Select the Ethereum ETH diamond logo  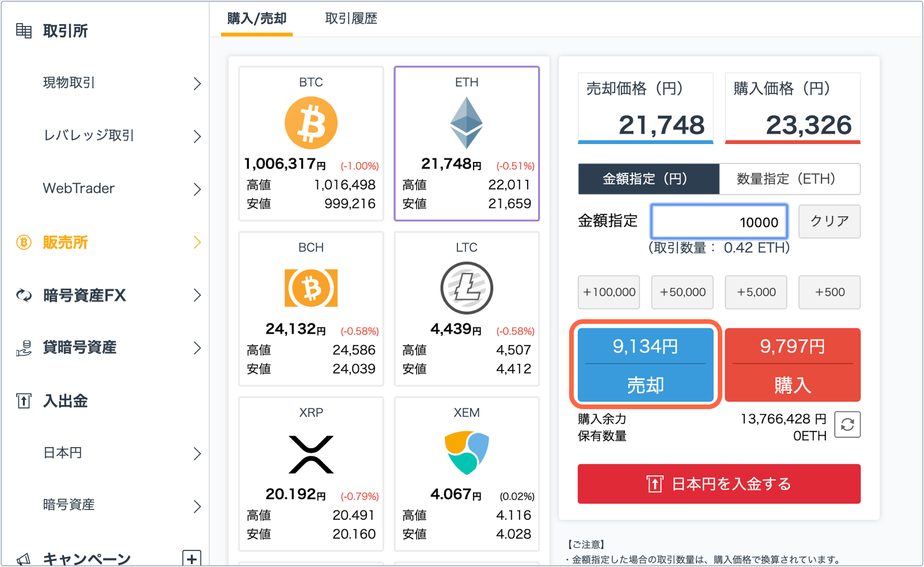pos(467,123)
